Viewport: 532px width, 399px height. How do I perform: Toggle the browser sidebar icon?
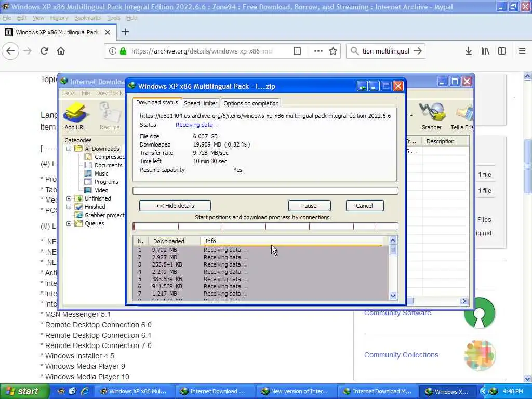(502, 51)
